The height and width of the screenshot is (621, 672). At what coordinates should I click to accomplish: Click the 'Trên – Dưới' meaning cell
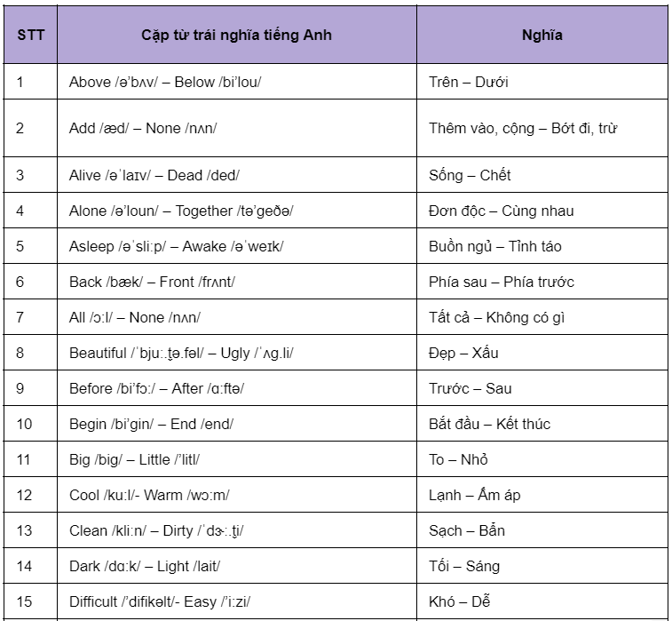coord(469,82)
